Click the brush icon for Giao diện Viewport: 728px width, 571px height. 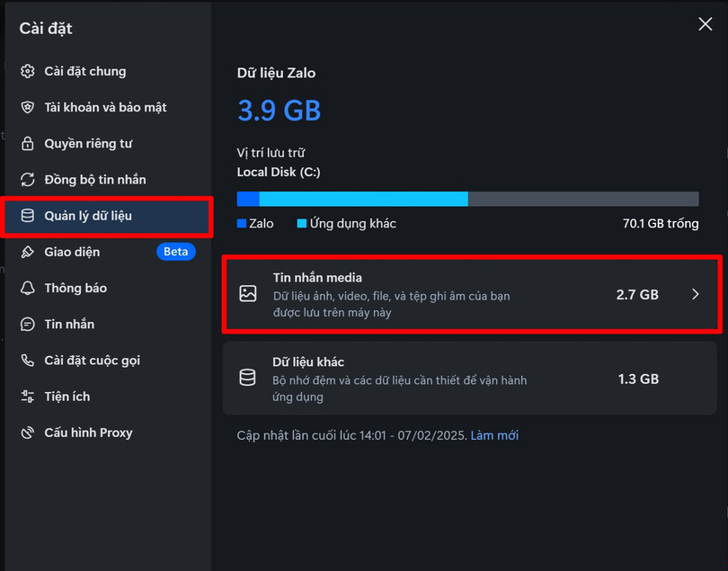coord(28,252)
